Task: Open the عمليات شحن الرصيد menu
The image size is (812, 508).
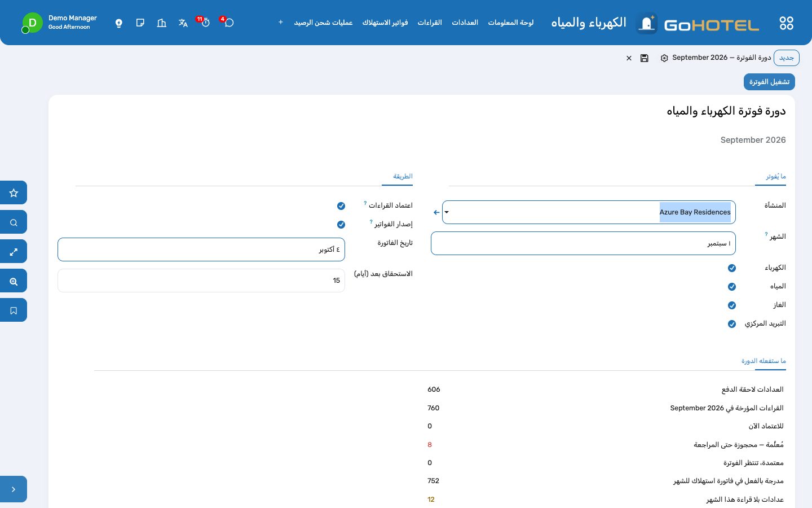Action: click(x=323, y=23)
